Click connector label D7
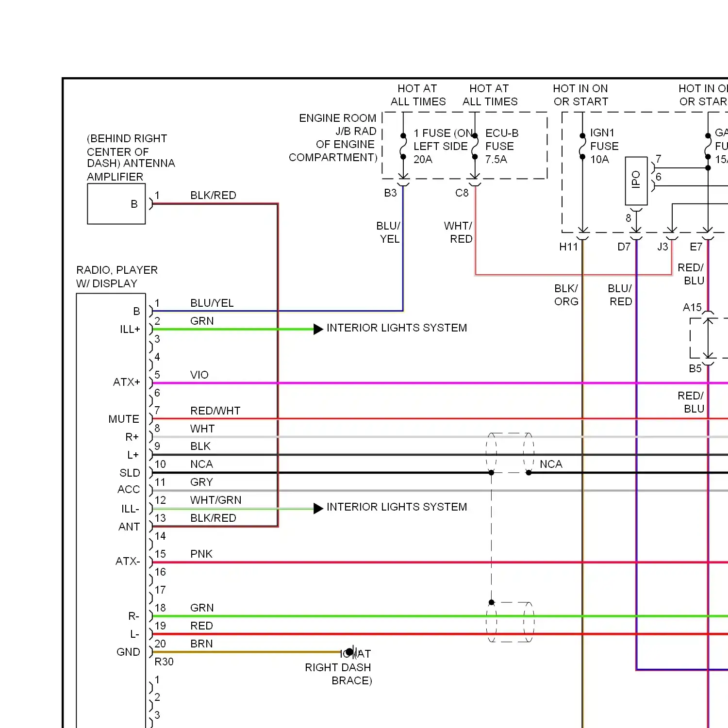The image size is (728, 728). coord(624,247)
